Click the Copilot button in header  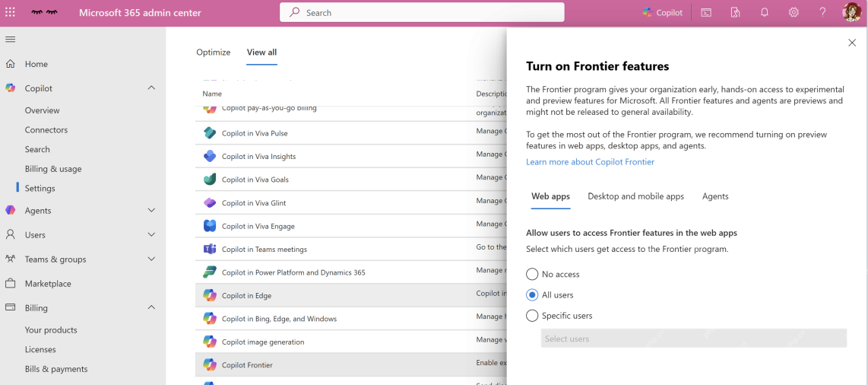663,12
